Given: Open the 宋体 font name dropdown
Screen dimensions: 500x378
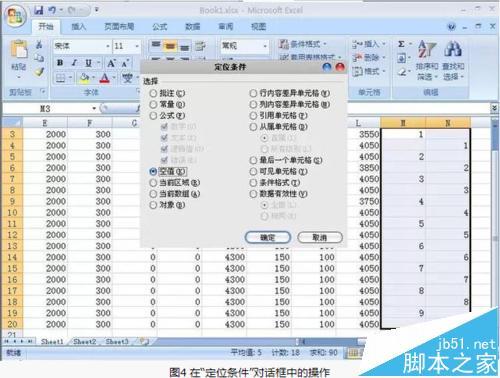Looking at the screenshot, I should click(x=108, y=46).
